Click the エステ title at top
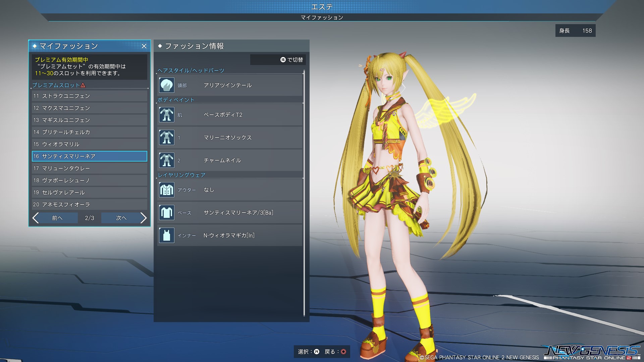 tap(322, 7)
